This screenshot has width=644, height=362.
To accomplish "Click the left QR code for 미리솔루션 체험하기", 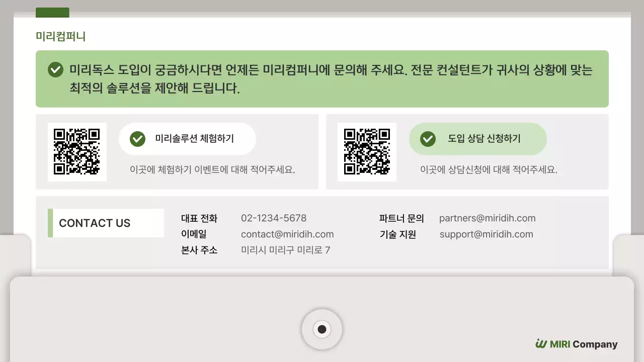I will (77, 151).
